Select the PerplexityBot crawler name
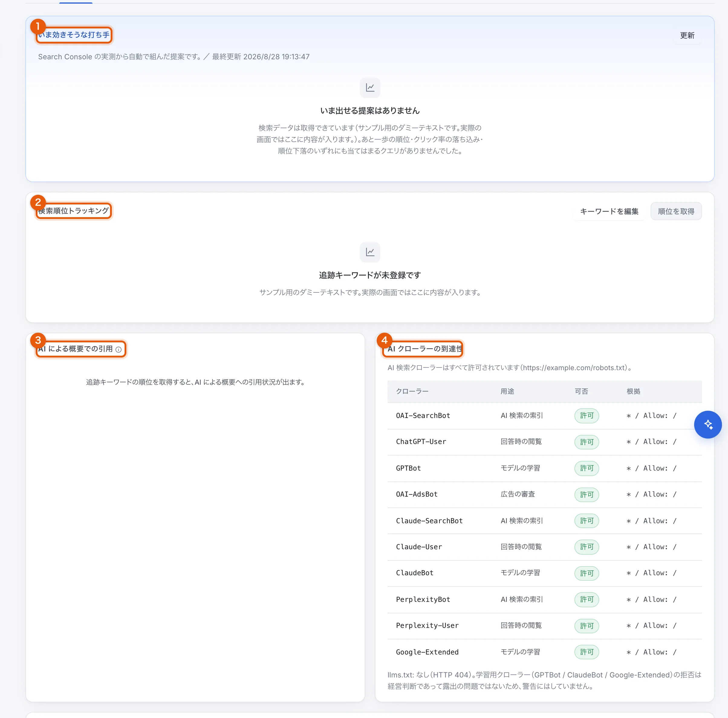Viewport: 728px width, 718px height. pyautogui.click(x=423, y=599)
